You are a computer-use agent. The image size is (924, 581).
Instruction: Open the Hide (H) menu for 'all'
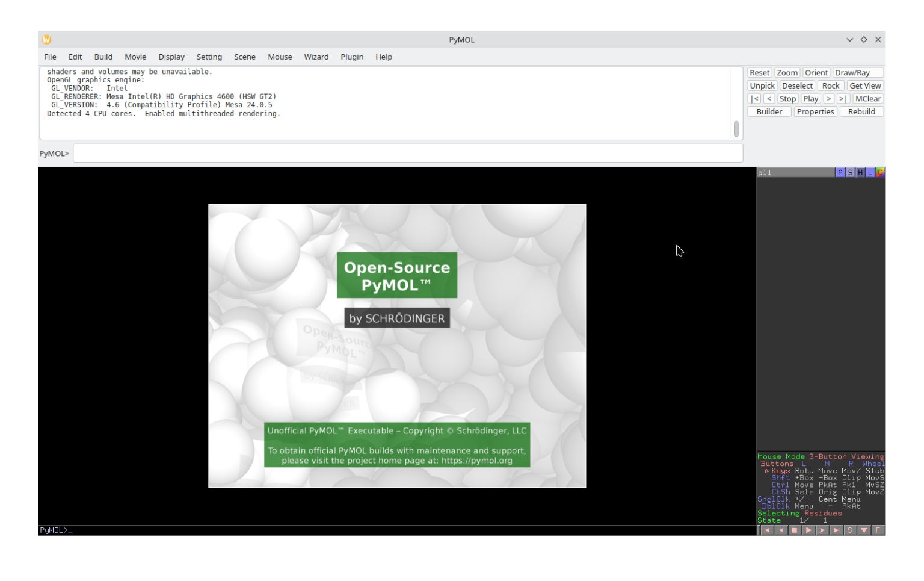coord(860,172)
